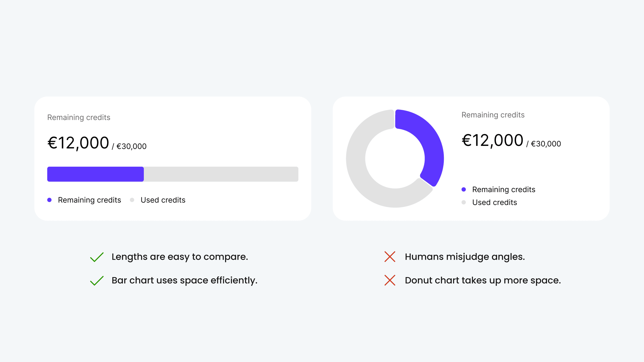
Task: Click gray Used credits legend dot in donut card
Action: [x=464, y=202]
